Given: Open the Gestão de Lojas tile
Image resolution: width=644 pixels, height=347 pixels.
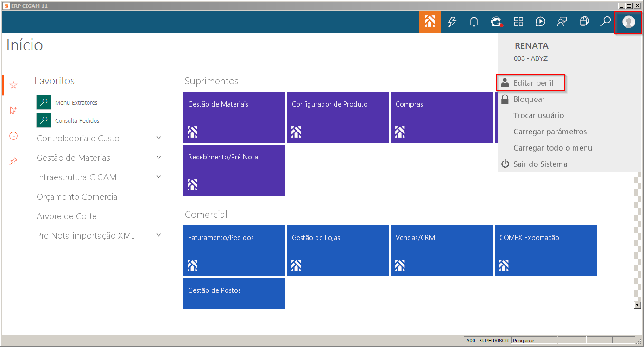Looking at the screenshot, I should (338, 251).
